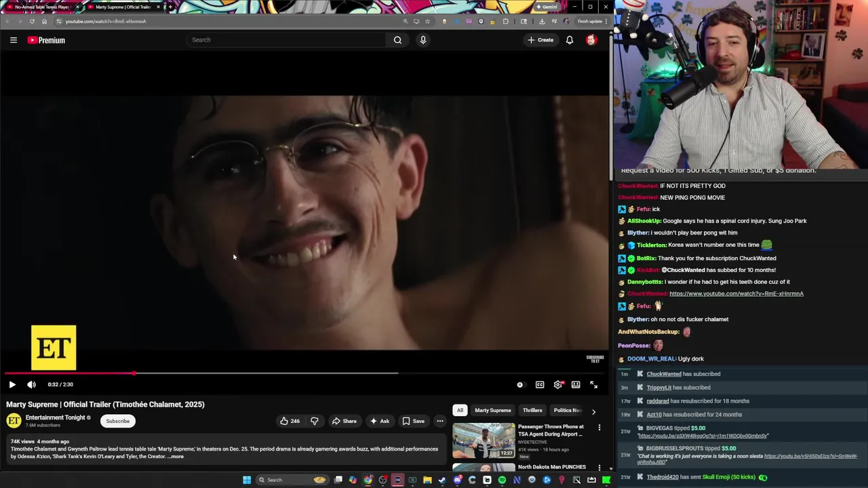868x488 pixels.
Task: Open more actions ellipsis under video
Action: [x=440, y=421]
